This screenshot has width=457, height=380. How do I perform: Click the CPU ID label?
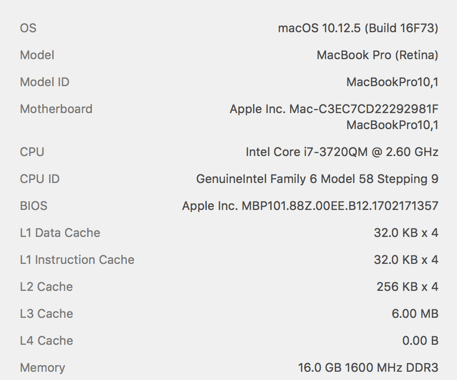40,179
